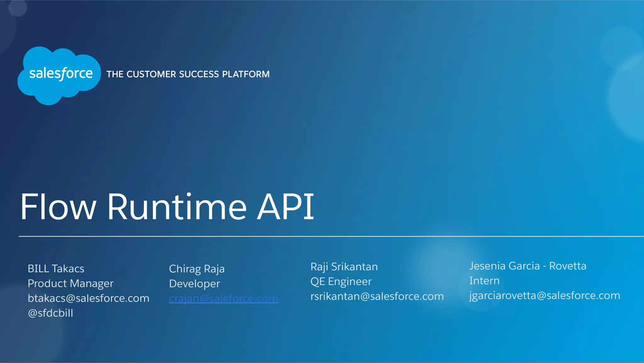
Task: Click btakacs@salesforce.com email text
Action: [x=88, y=298]
